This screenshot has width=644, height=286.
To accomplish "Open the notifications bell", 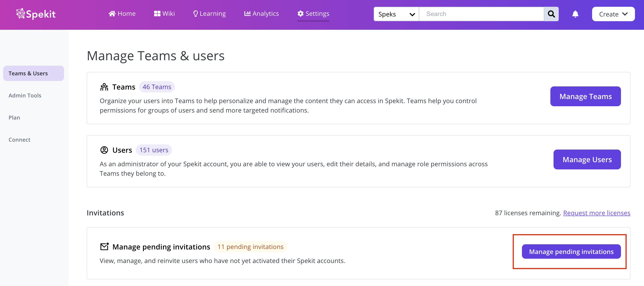I will point(575,14).
